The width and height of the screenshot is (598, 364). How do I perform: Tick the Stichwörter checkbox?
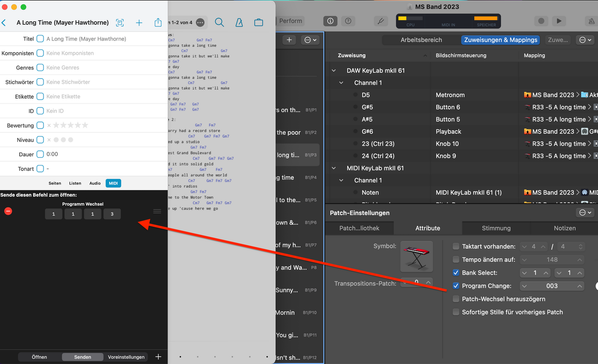pos(40,82)
